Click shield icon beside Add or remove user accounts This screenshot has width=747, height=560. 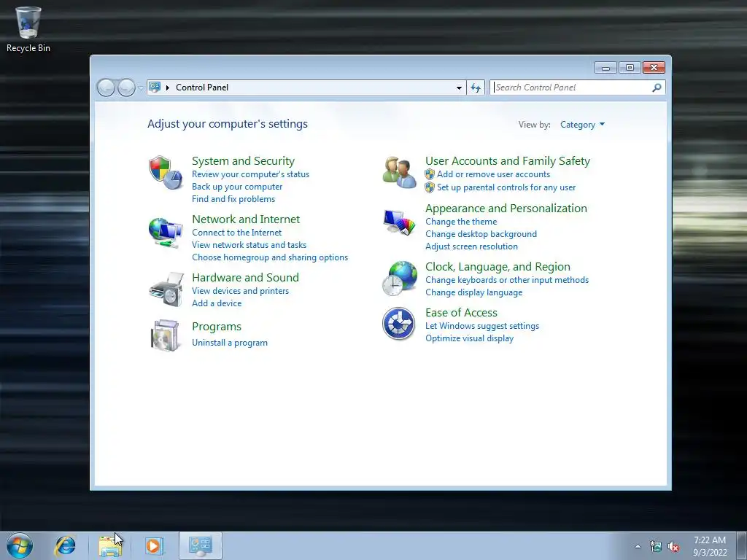(x=430, y=174)
